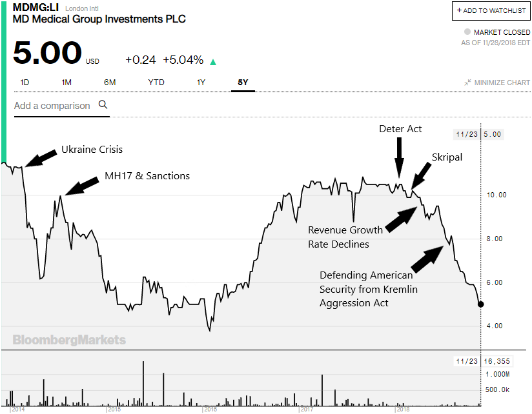Screen dimensions: 532x414
Task: Click the minimize chart arrows icon
Action: click(x=467, y=83)
